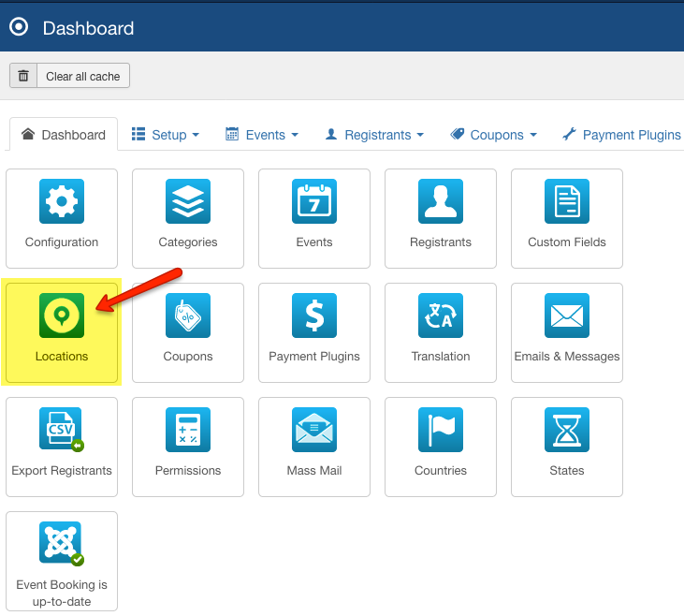Select the Custom Fields document icon
Viewport: 684px width, 616px height.
[x=567, y=202]
